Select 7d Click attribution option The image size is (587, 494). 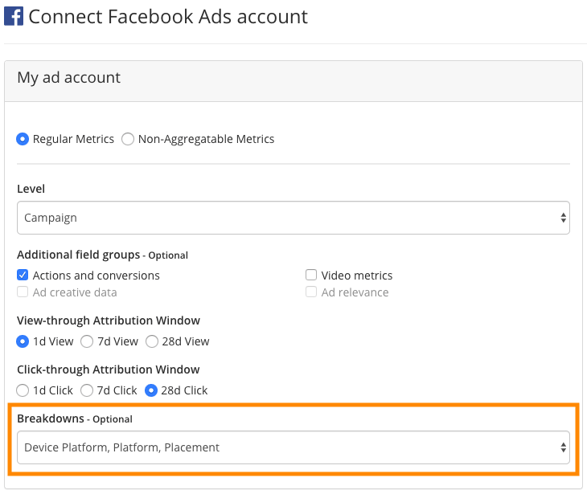click(x=86, y=390)
